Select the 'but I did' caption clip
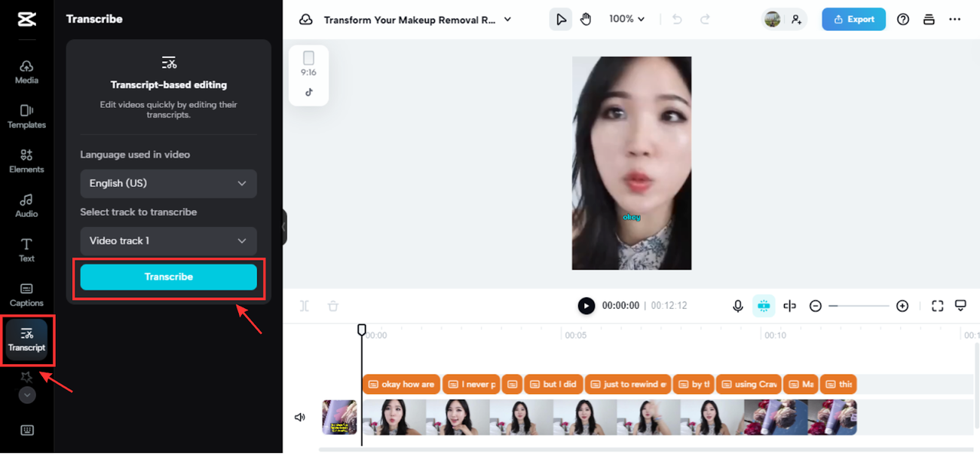The height and width of the screenshot is (456, 980). (554, 384)
